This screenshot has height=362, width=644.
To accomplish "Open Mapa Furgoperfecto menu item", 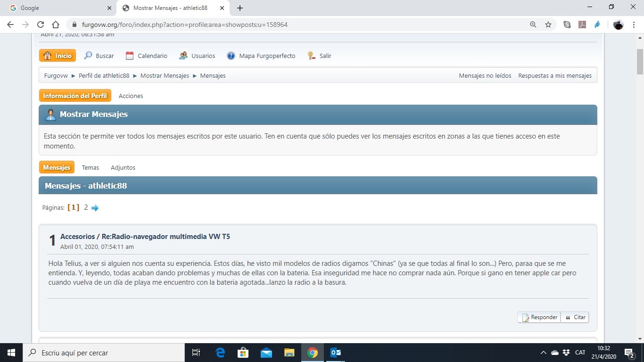I will 261,56.
